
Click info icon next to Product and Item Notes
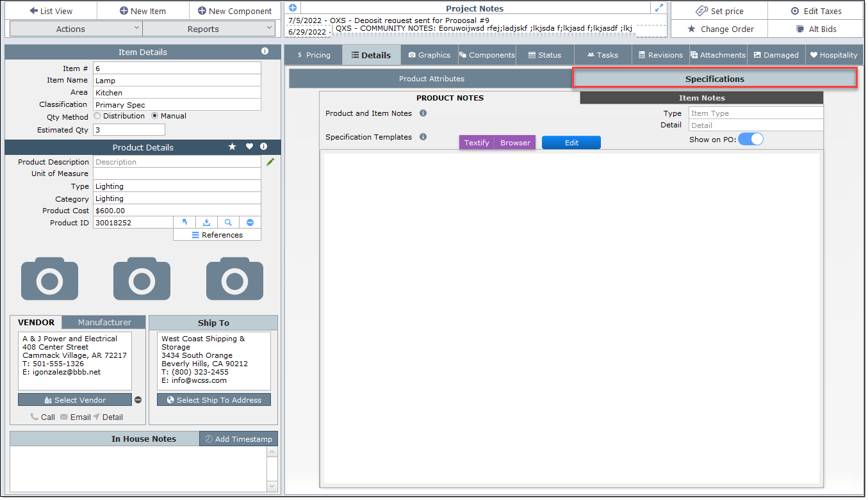point(423,113)
